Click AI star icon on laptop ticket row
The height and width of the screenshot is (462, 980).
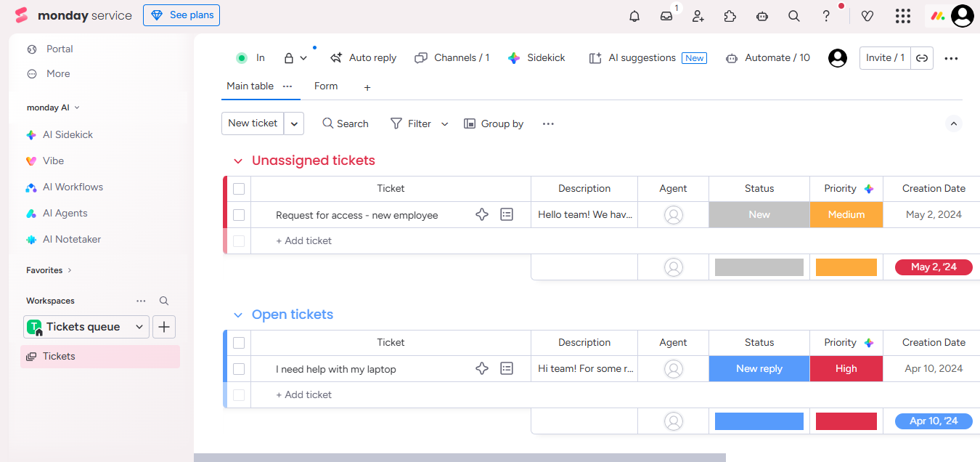[481, 368]
